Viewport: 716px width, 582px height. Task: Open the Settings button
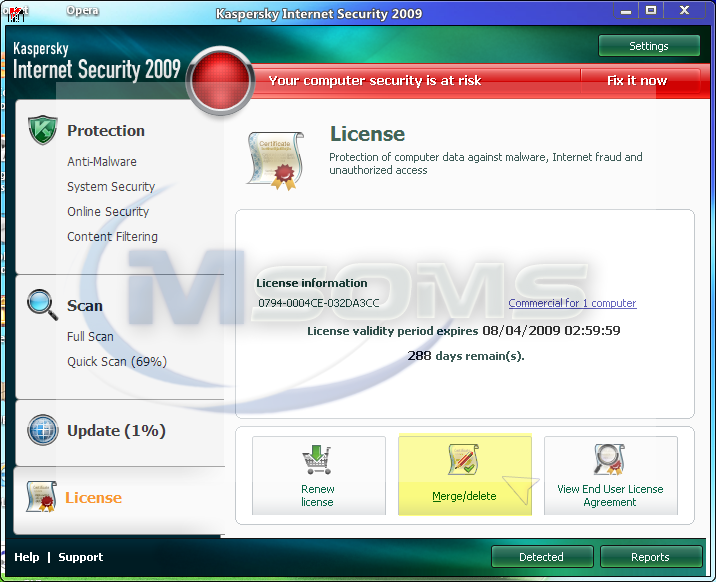point(648,46)
